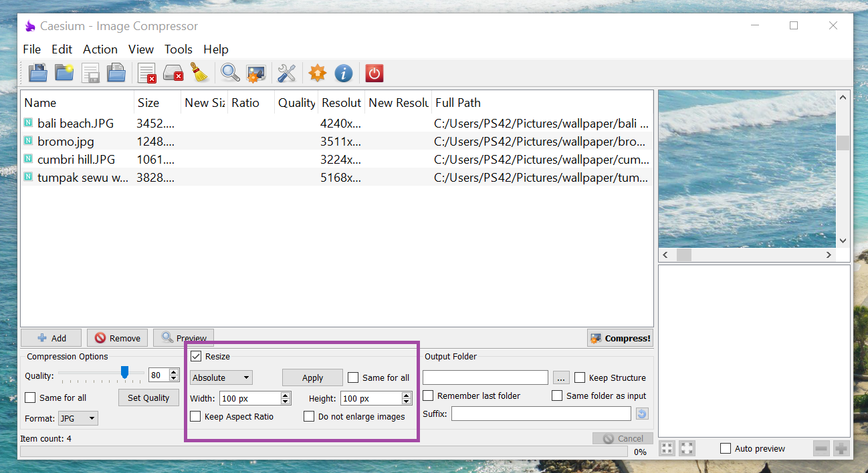Toggle the Resize checkbox off
This screenshot has width=868, height=473.
pos(196,355)
